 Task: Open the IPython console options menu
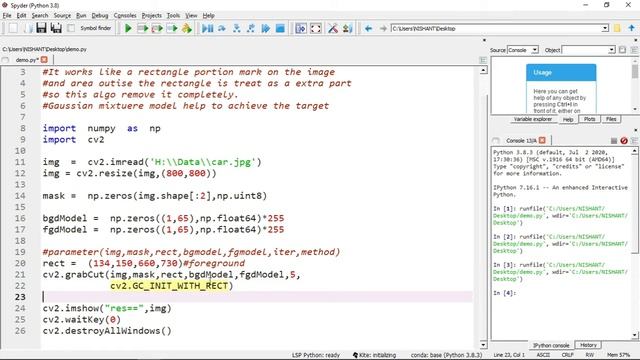pos(634,140)
